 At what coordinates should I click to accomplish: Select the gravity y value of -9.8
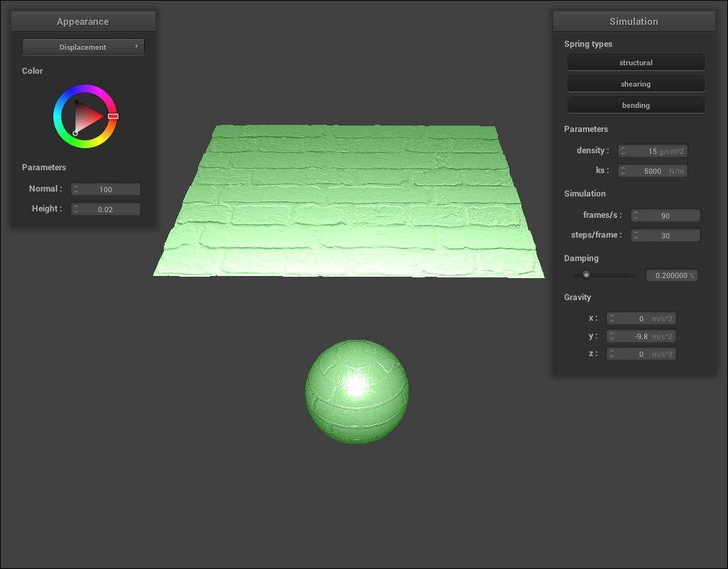click(641, 336)
